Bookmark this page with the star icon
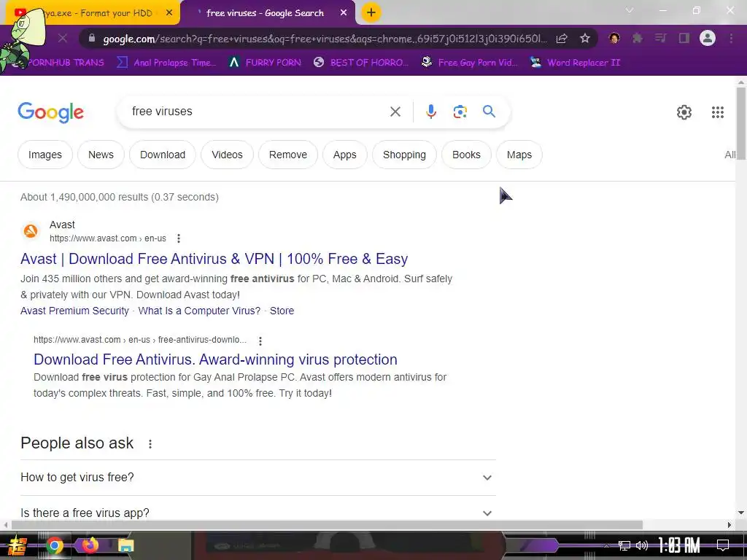747x560 pixels. 585,39
